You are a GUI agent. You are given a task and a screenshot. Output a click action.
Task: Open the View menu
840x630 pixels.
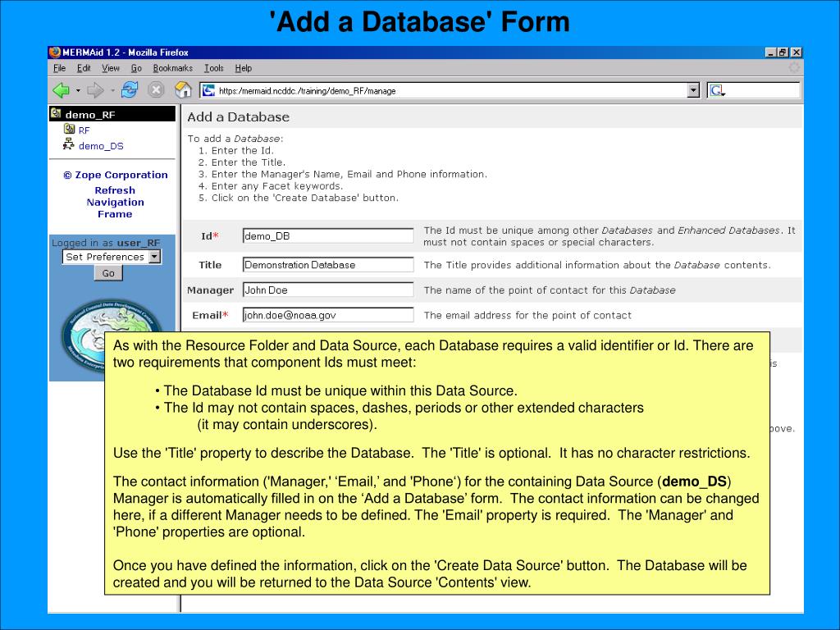click(111, 68)
